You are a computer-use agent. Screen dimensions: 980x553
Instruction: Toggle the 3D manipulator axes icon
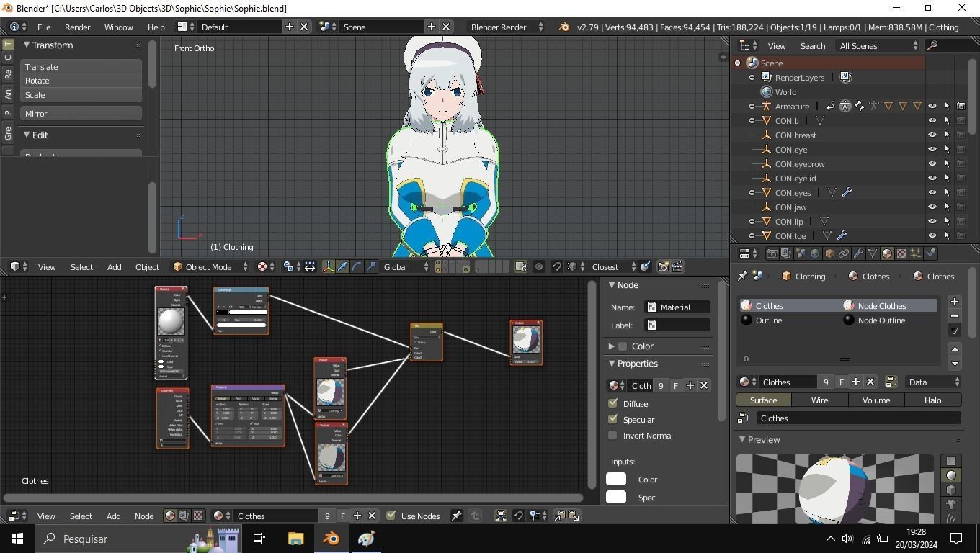click(x=329, y=266)
